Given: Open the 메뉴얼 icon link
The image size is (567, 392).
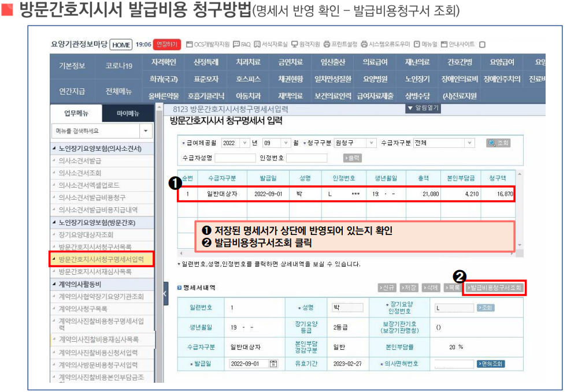Looking at the screenshot, I should [x=425, y=44].
